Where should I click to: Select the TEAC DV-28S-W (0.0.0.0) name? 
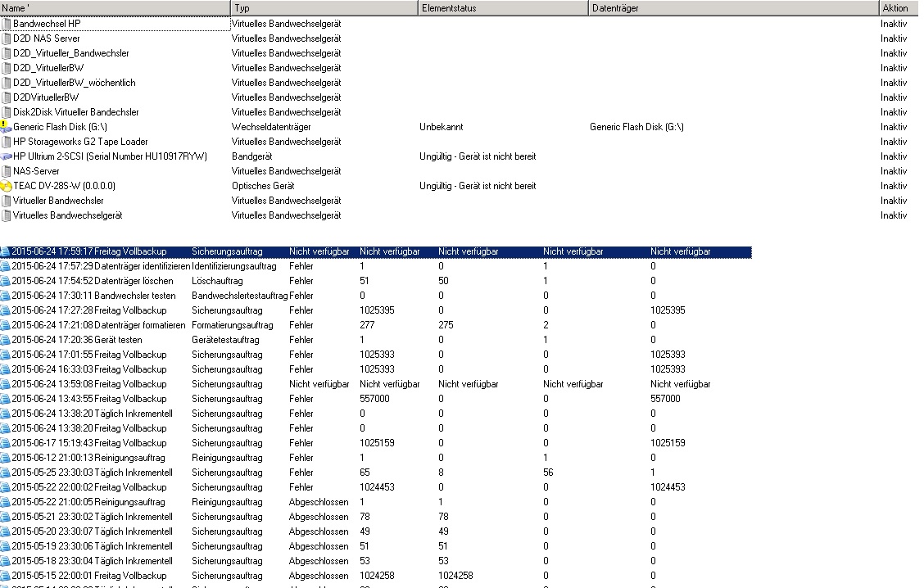(x=64, y=186)
